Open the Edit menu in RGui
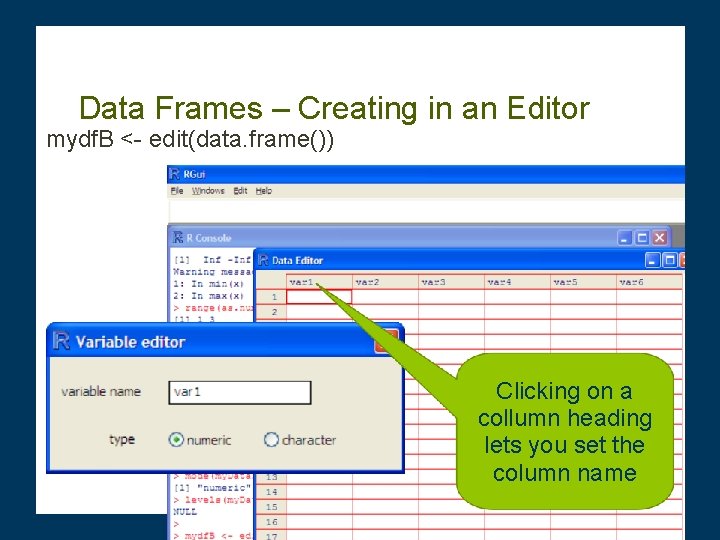 240,191
